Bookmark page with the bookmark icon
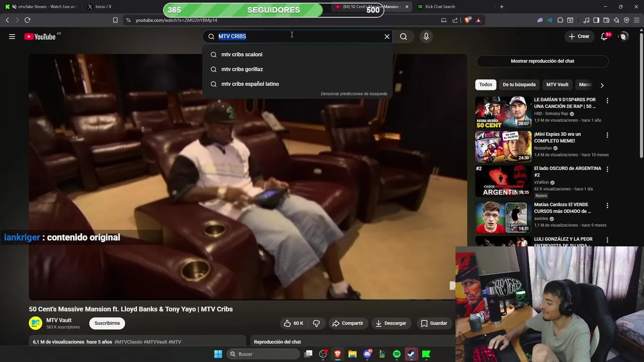 115,20
